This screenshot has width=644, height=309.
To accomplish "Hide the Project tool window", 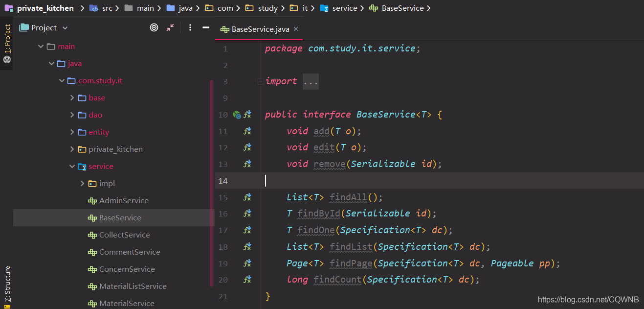I will pyautogui.click(x=206, y=28).
